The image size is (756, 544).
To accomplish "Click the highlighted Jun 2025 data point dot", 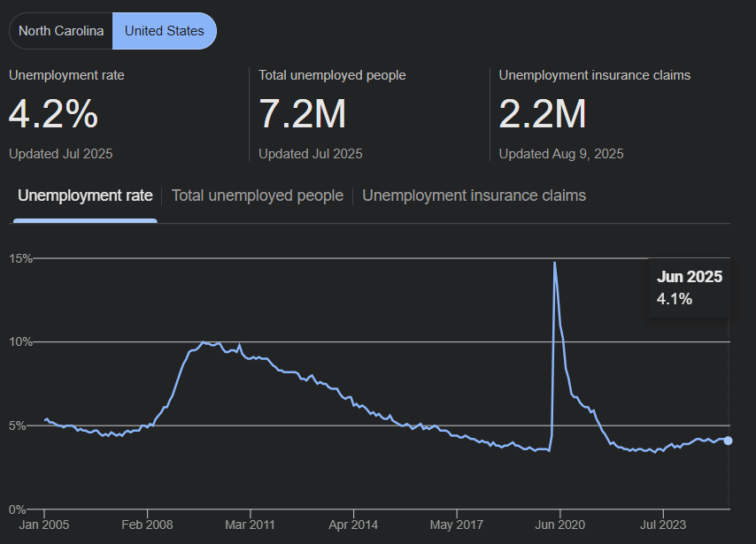I will pos(728,441).
